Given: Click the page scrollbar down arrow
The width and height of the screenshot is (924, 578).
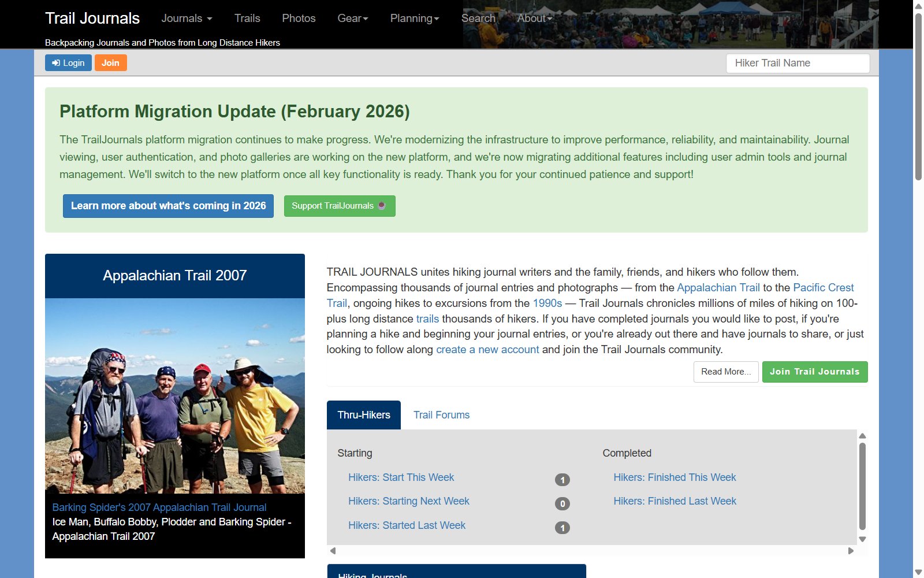Looking at the screenshot, I should [x=918, y=572].
